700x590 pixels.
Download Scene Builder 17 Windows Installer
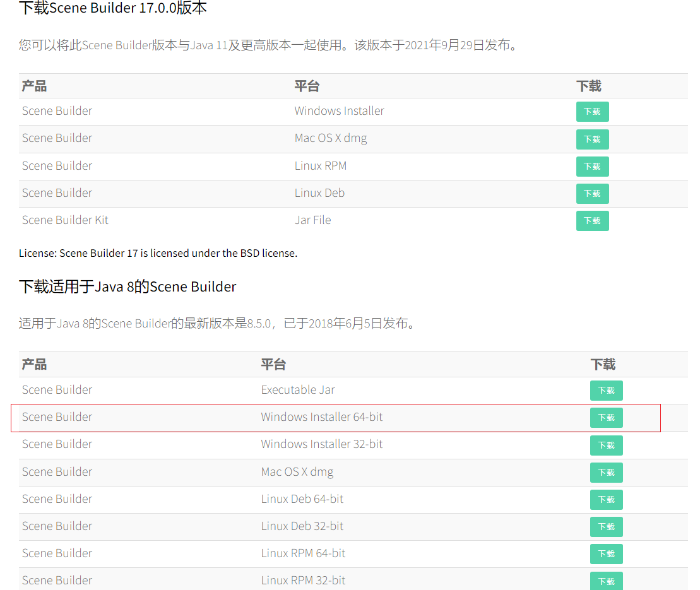pyautogui.click(x=592, y=112)
